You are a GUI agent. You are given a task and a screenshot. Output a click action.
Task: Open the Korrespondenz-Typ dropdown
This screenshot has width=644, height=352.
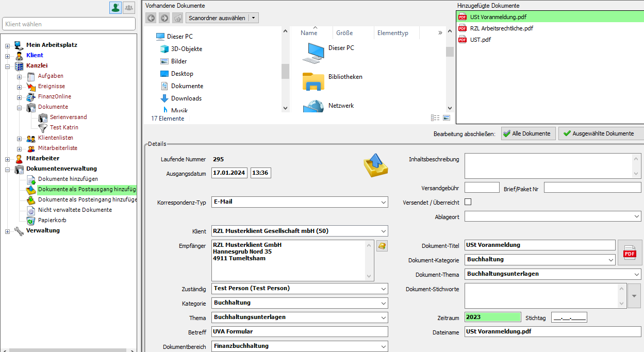point(384,203)
